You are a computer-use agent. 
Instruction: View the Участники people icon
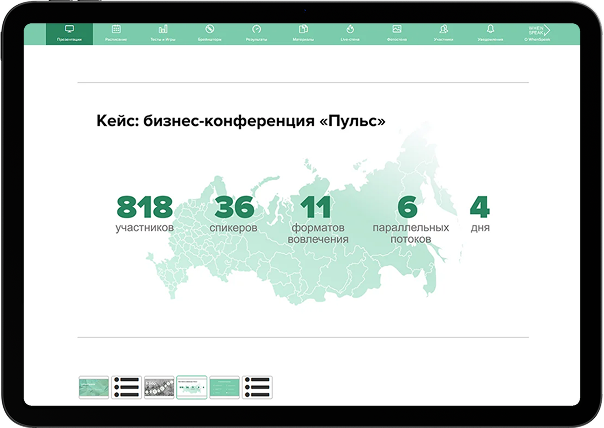443,33
